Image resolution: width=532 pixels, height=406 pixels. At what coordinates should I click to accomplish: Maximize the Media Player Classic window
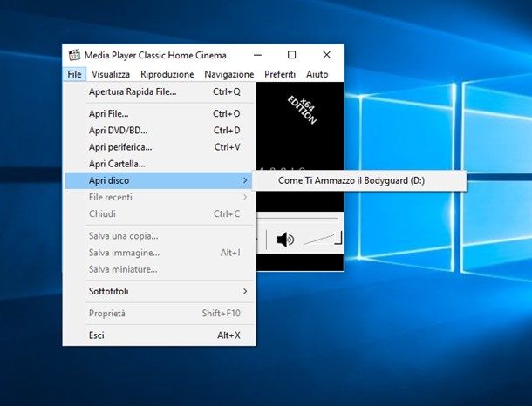[x=291, y=55]
